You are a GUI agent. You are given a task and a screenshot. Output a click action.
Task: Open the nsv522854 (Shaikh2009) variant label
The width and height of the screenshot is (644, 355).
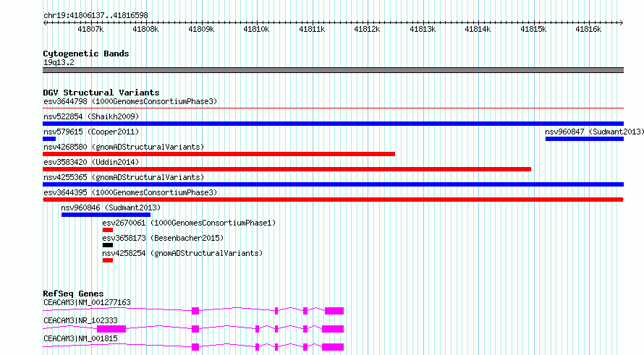(91, 116)
